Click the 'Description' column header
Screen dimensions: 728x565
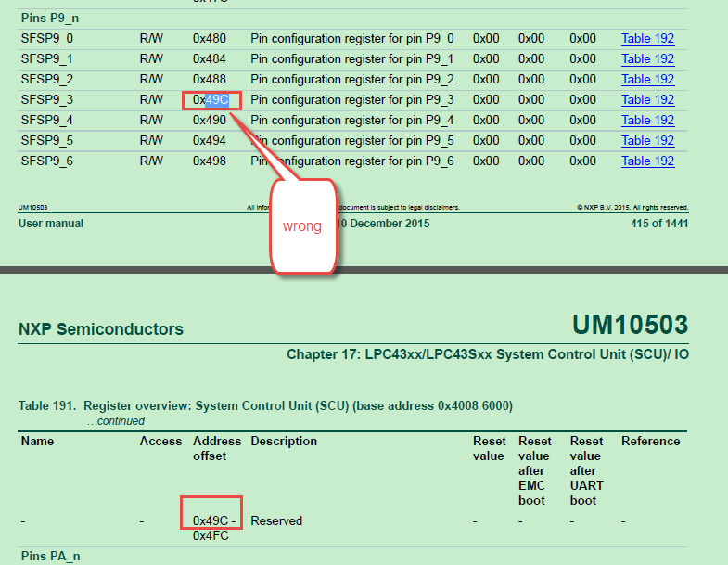(x=284, y=441)
